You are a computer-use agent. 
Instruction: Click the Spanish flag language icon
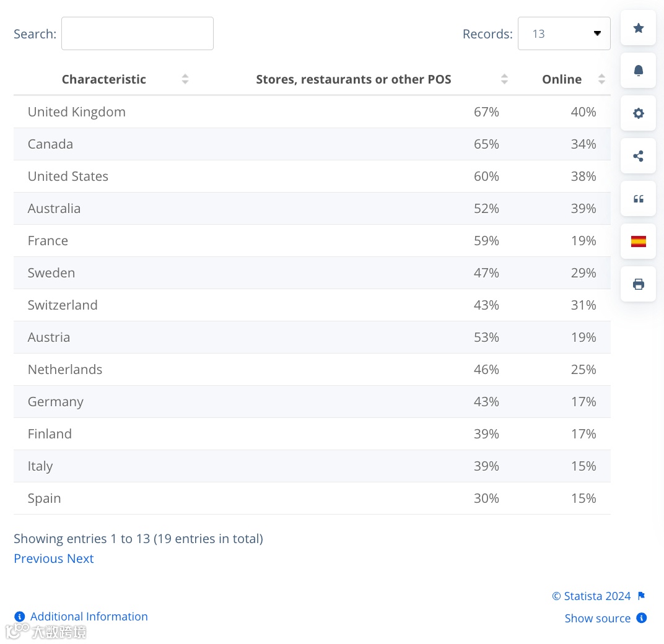tap(638, 241)
